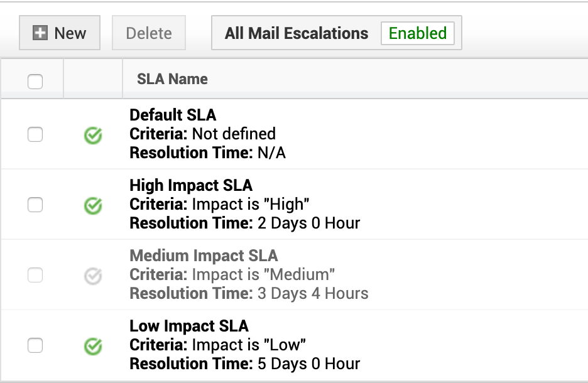Viewport: 588px width, 383px height.
Task: Check the Medium Impact SLA checkbox
Action: click(x=35, y=275)
